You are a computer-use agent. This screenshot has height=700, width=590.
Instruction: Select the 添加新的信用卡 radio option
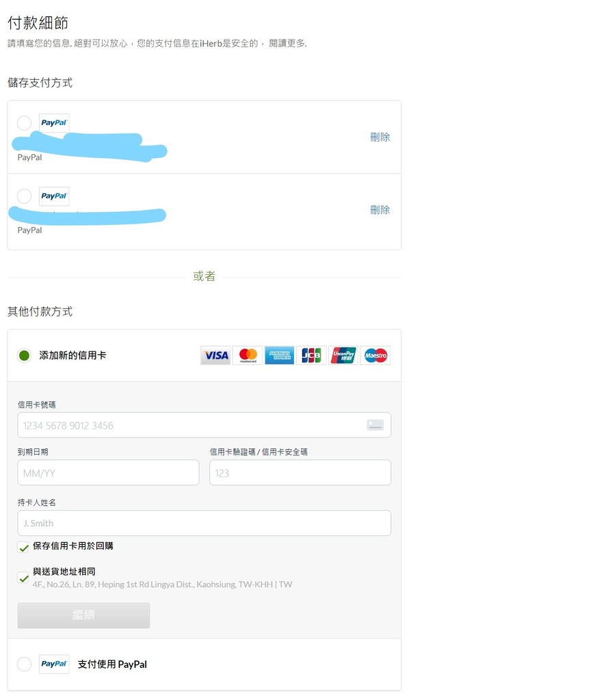click(24, 355)
